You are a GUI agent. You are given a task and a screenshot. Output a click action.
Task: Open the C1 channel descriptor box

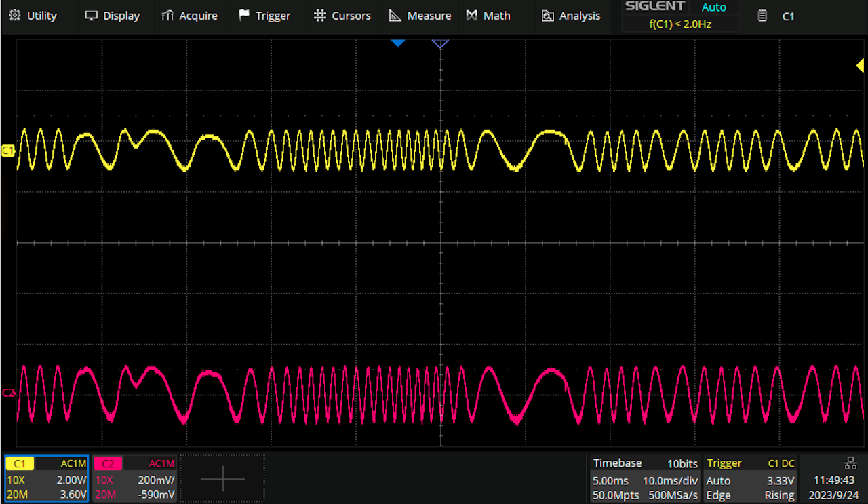46,478
